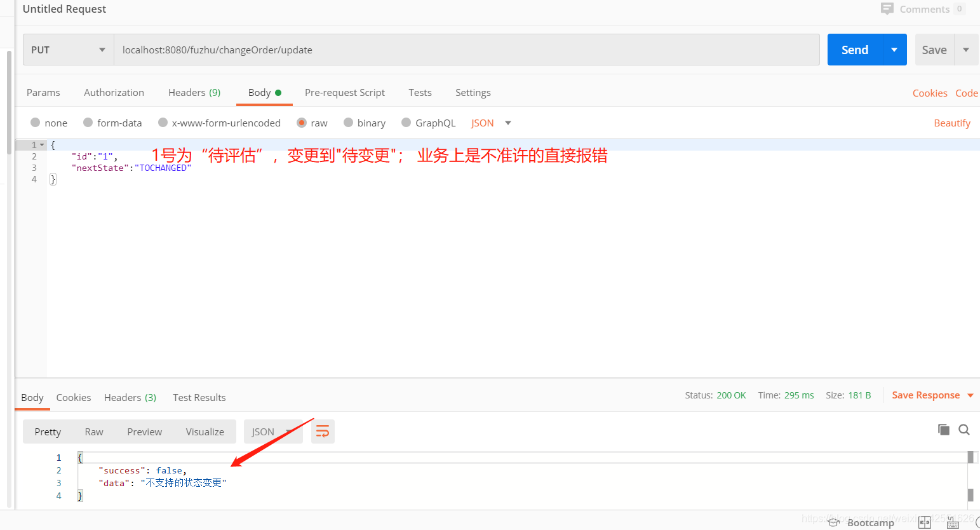Image resolution: width=980 pixels, height=530 pixels.
Task: Search within the response body
Action: 964,430
